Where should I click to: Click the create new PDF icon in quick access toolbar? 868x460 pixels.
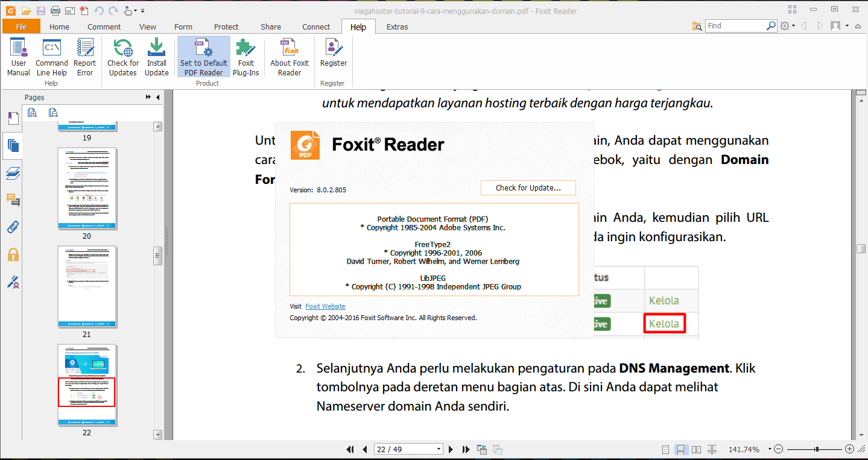(x=84, y=10)
